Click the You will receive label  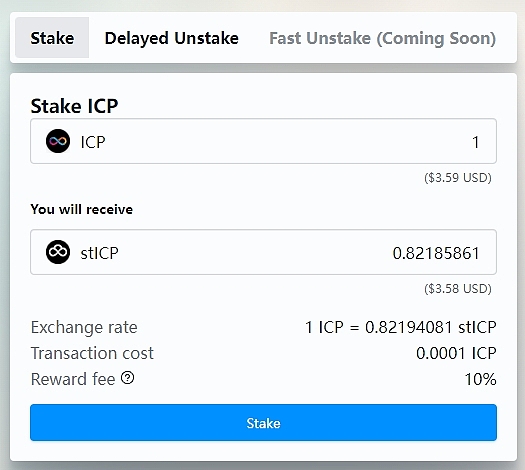[x=82, y=209]
